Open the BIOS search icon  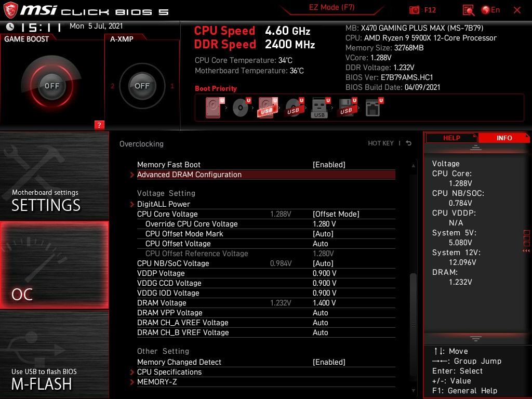pyautogui.click(x=468, y=10)
